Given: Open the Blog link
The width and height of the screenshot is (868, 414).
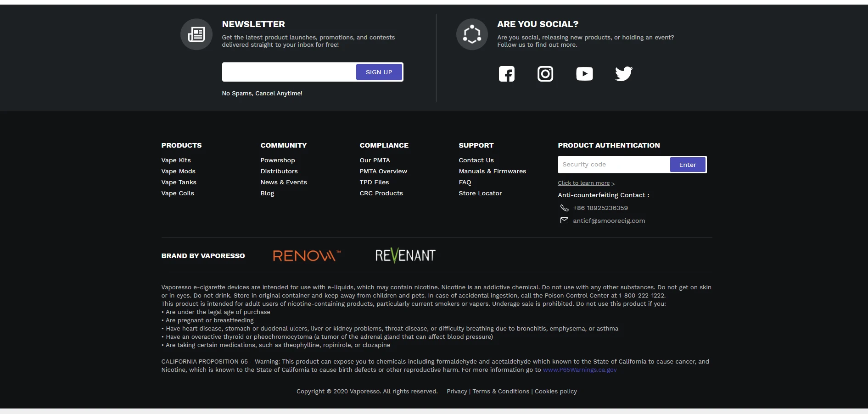Looking at the screenshot, I should (x=267, y=193).
